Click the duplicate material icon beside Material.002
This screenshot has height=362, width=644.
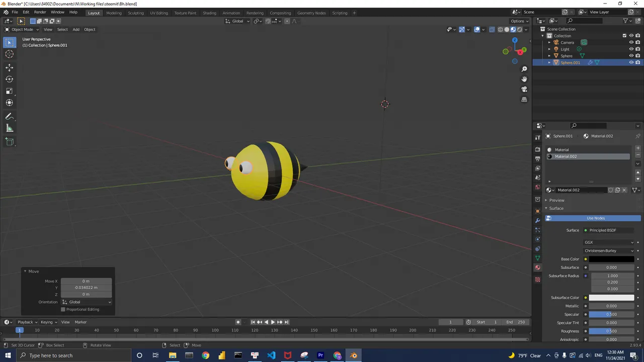click(617, 190)
